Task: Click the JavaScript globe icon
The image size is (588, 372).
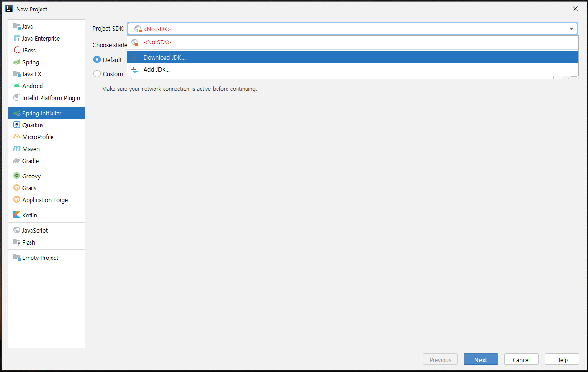Action: tap(17, 230)
